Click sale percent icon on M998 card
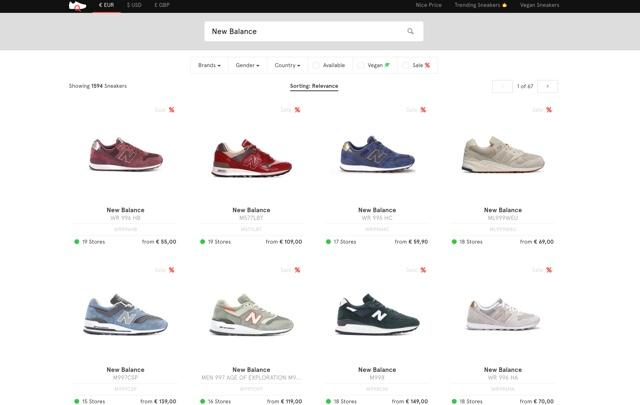Screen dimensions: 640x405 tap(423, 269)
